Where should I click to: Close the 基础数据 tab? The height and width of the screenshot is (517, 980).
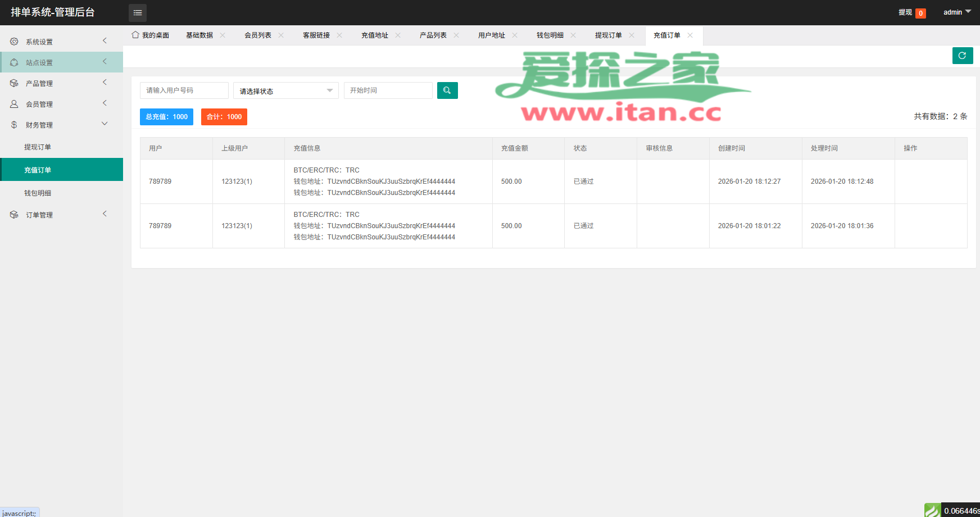223,35
